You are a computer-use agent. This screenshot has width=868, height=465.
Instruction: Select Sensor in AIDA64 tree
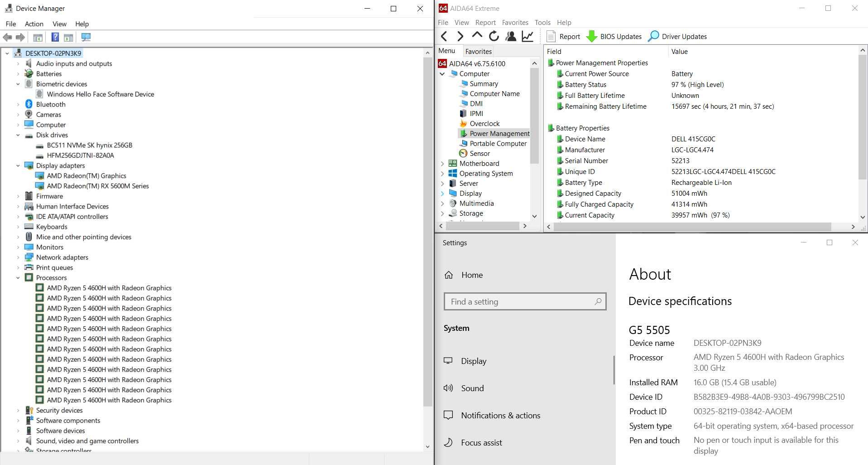480,154
